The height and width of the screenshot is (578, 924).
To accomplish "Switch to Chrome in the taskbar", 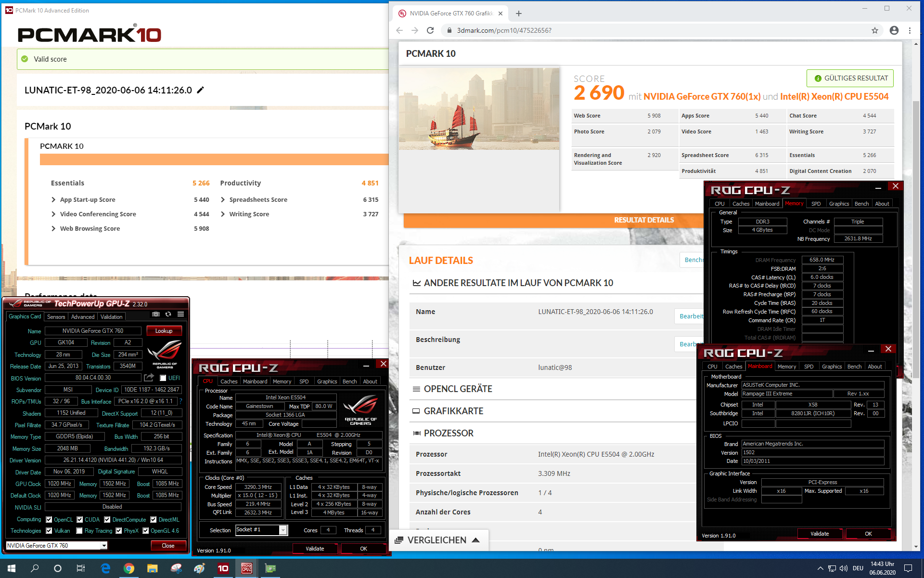I will pyautogui.click(x=128, y=568).
